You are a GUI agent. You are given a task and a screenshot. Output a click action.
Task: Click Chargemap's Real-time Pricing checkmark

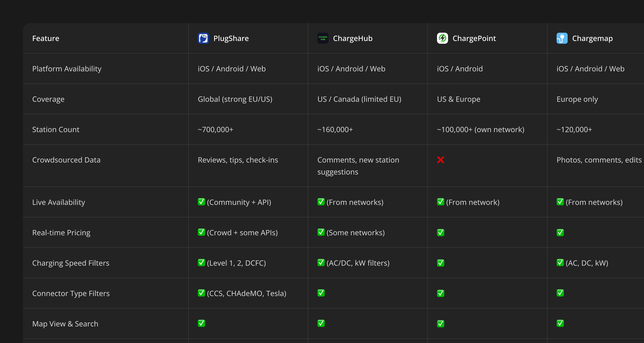coord(560,232)
